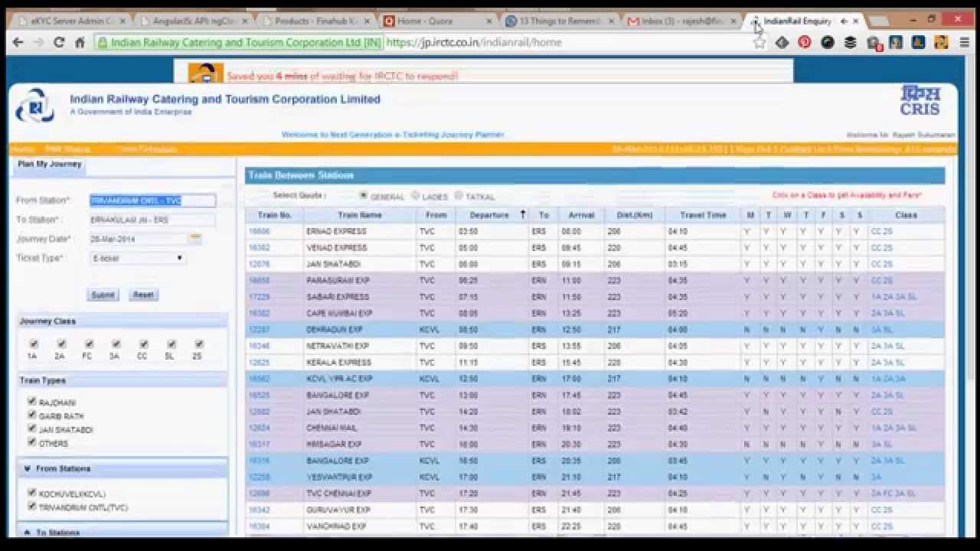Image resolution: width=980 pixels, height=551 pixels.
Task: Open the Gmail Inbox (3) tab
Action: tap(681, 21)
